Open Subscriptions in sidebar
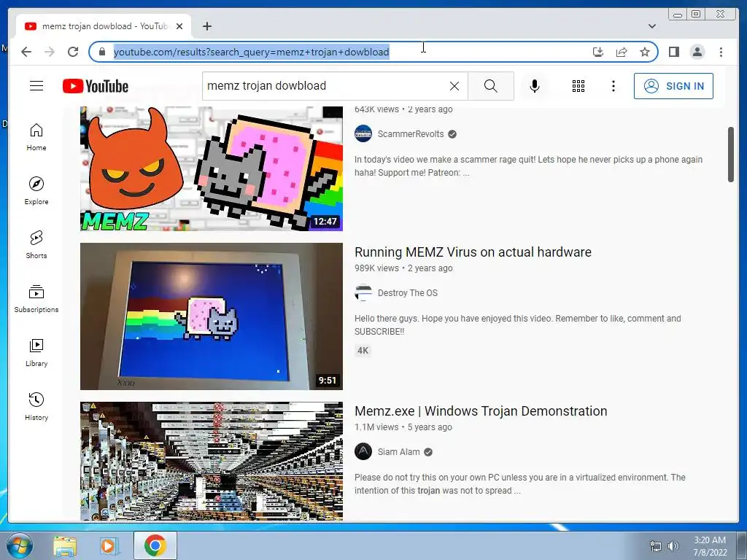Image resolution: width=747 pixels, height=560 pixels. [x=36, y=298]
